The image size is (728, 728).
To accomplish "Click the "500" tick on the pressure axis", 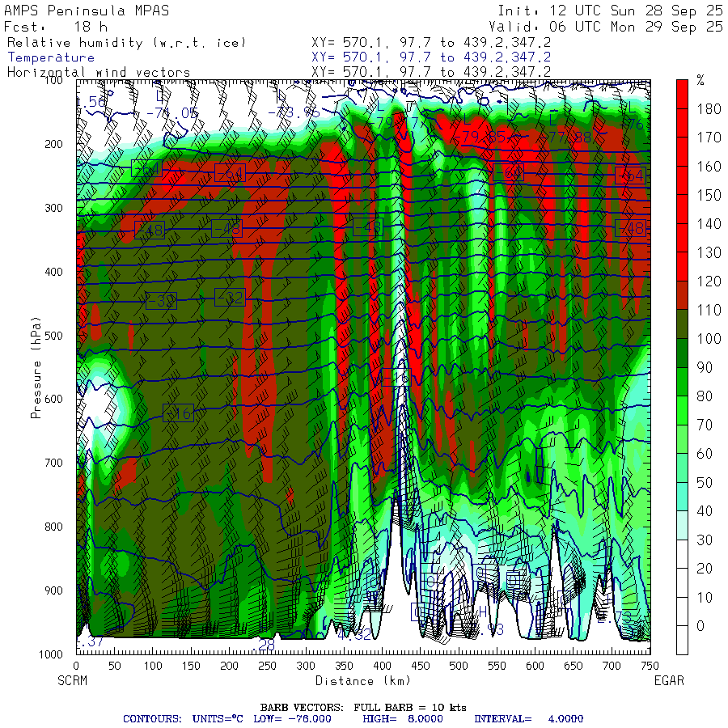I will [53, 336].
